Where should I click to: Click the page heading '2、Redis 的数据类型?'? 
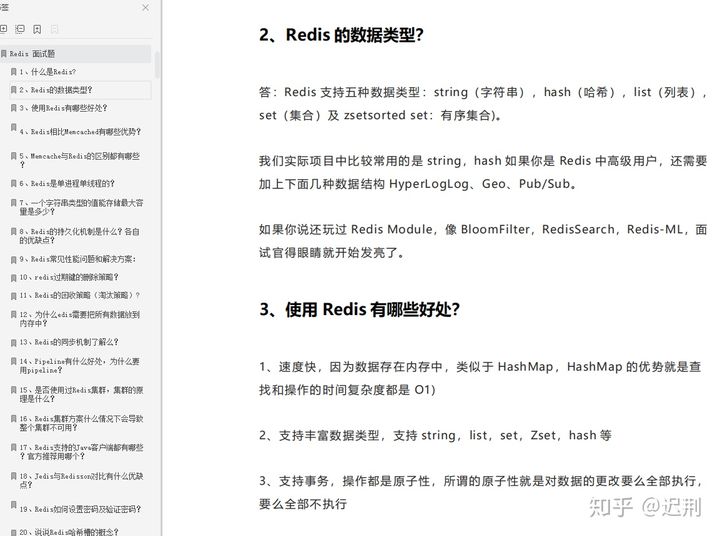pos(341,35)
